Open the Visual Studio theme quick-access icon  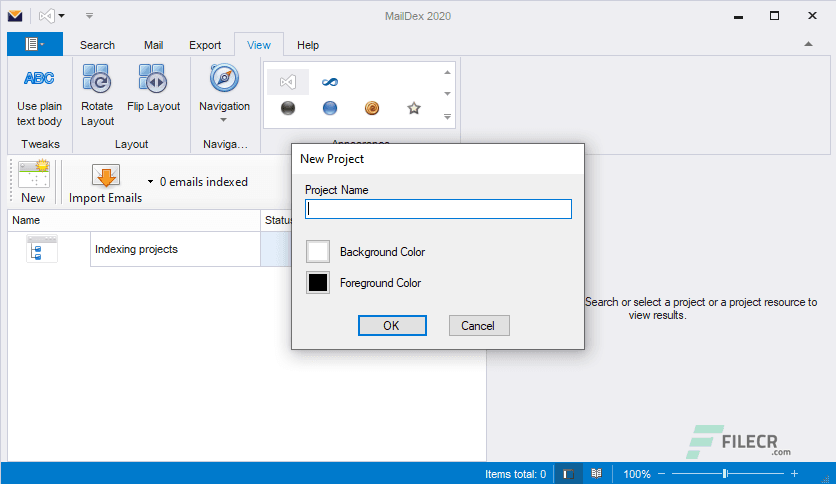[46, 16]
